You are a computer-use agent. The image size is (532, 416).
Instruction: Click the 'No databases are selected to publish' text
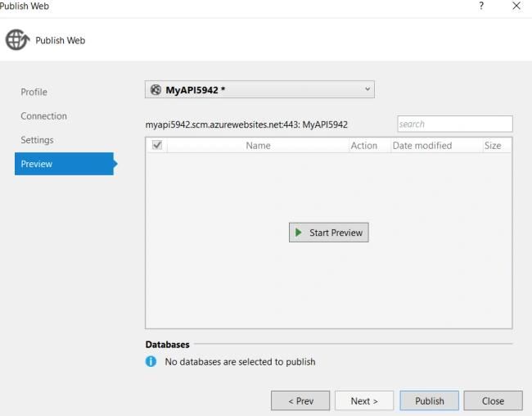click(240, 362)
